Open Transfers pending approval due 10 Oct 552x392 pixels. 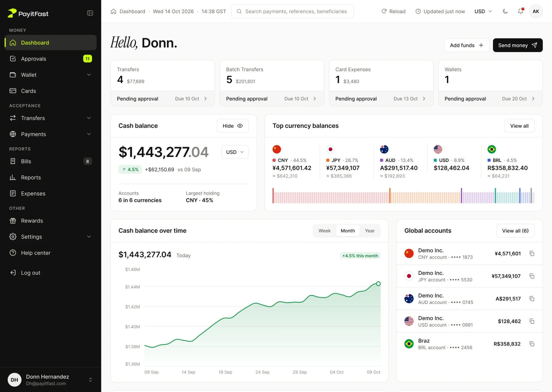tap(163, 99)
